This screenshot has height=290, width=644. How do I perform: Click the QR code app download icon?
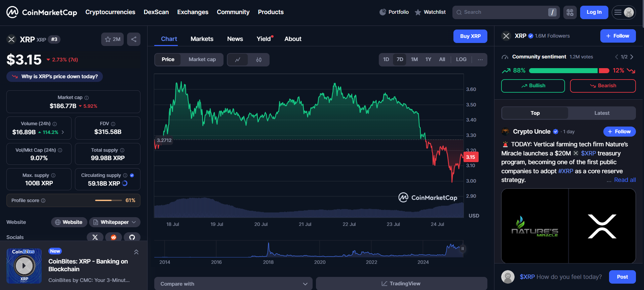[570, 12]
